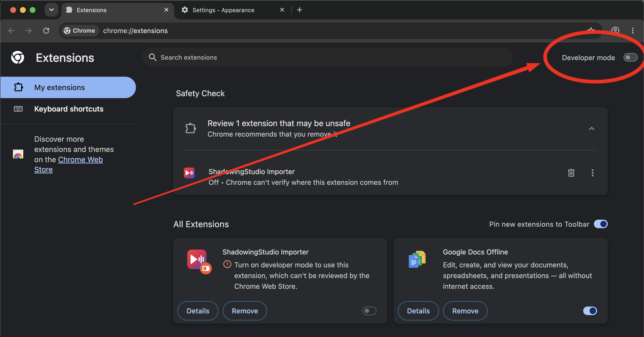The width and height of the screenshot is (644, 337).
Task: Bookmark this page with the star icon
Action: pos(590,30)
